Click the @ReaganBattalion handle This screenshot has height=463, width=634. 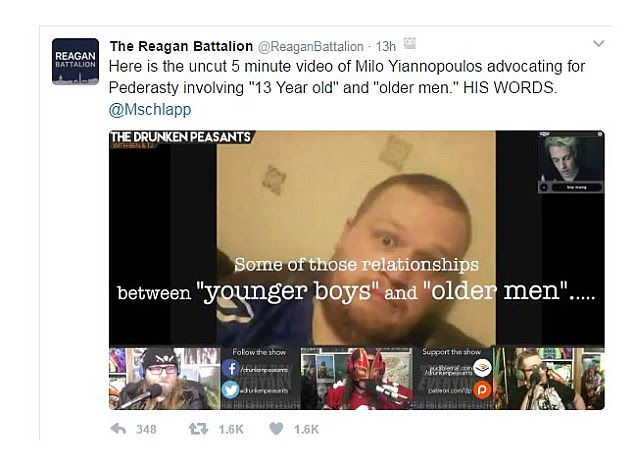(311, 47)
